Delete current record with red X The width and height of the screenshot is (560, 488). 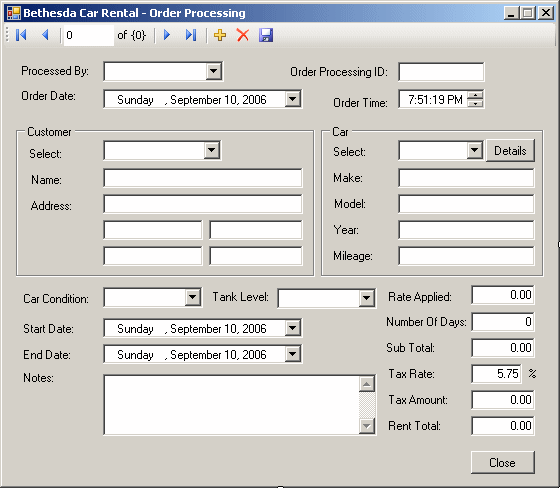pos(243,35)
